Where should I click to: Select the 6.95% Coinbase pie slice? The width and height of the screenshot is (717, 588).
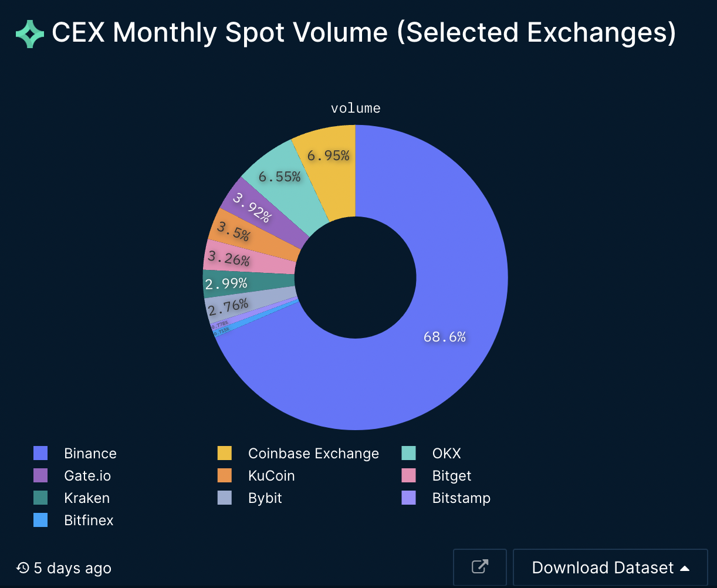(327, 156)
